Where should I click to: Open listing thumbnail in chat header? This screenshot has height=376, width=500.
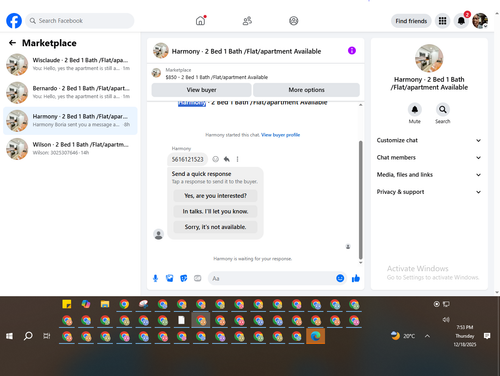161,51
